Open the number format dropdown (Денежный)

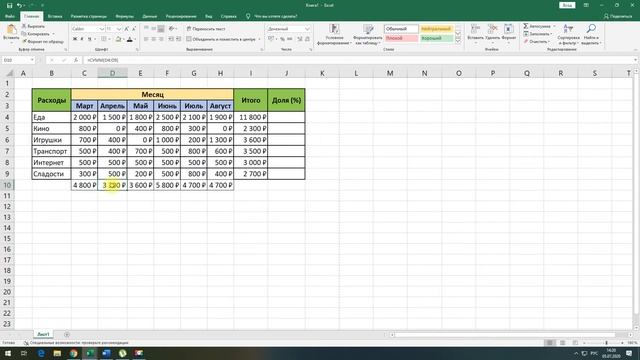[x=307, y=29]
